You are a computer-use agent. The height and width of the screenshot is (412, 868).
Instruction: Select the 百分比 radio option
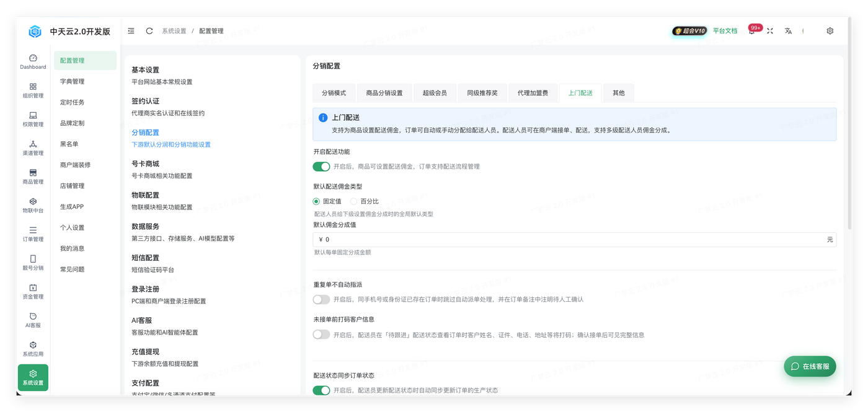point(365,201)
